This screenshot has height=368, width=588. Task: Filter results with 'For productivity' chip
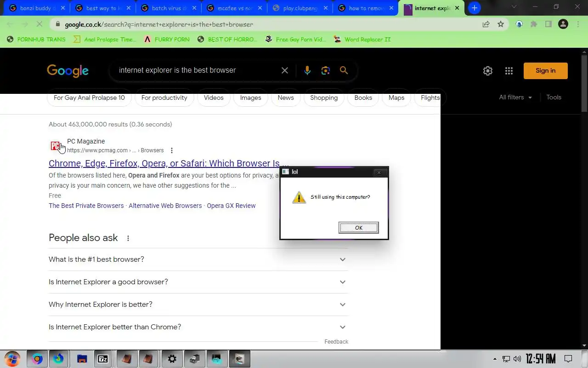click(x=164, y=98)
